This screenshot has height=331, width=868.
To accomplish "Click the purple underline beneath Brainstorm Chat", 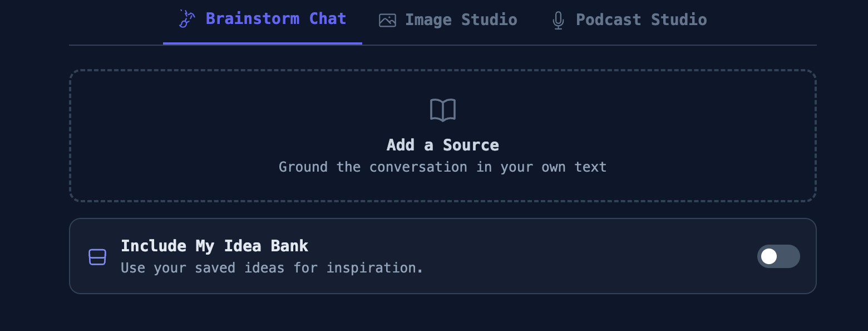I will [263, 43].
